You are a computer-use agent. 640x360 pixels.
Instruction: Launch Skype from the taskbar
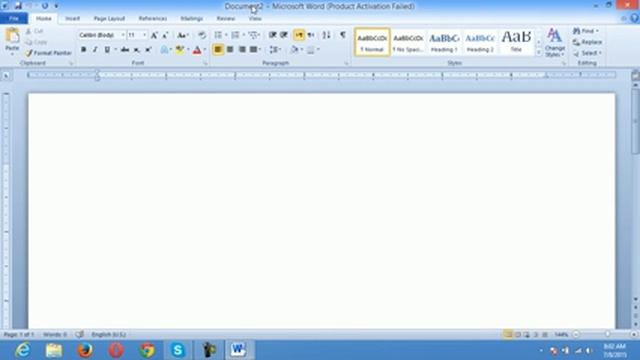pos(178,350)
